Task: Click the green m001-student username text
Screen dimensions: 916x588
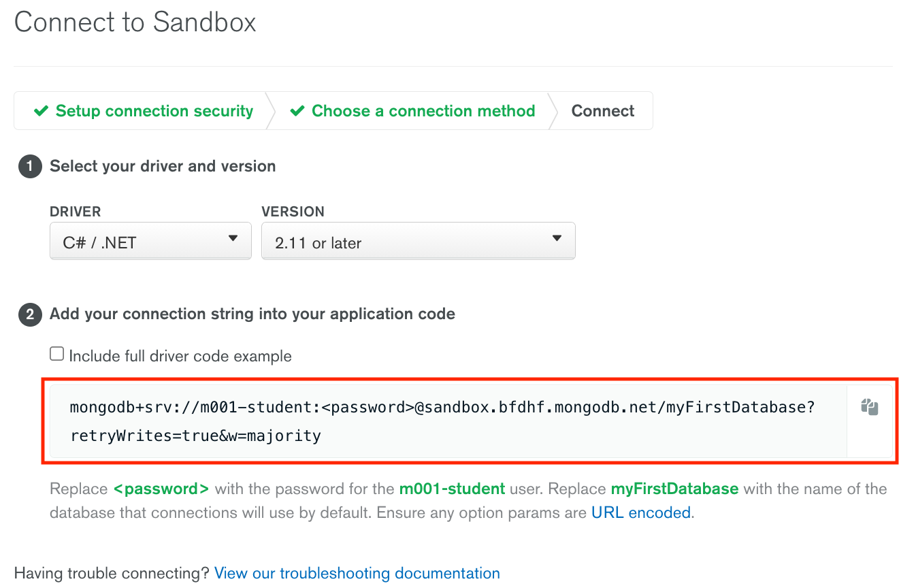Action: point(452,489)
